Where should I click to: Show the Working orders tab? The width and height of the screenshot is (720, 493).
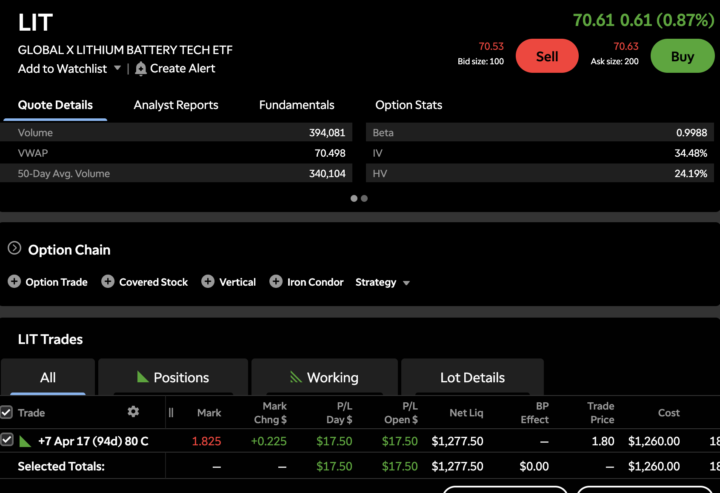323,377
